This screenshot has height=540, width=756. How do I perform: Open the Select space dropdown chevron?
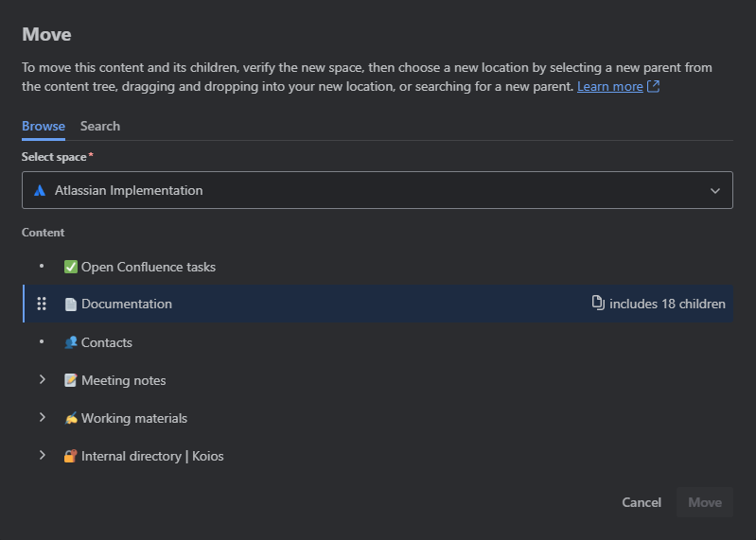click(x=715, y=190)
